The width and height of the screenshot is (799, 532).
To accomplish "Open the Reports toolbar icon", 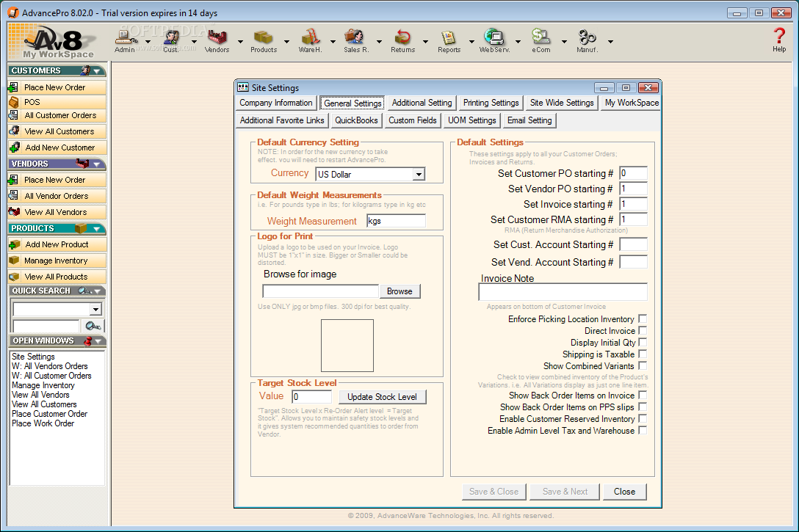I will pos(449,41).
